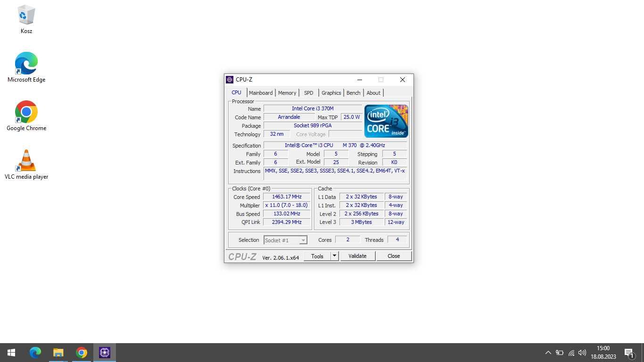Switch to the Memory tab

tap(287, 93)
